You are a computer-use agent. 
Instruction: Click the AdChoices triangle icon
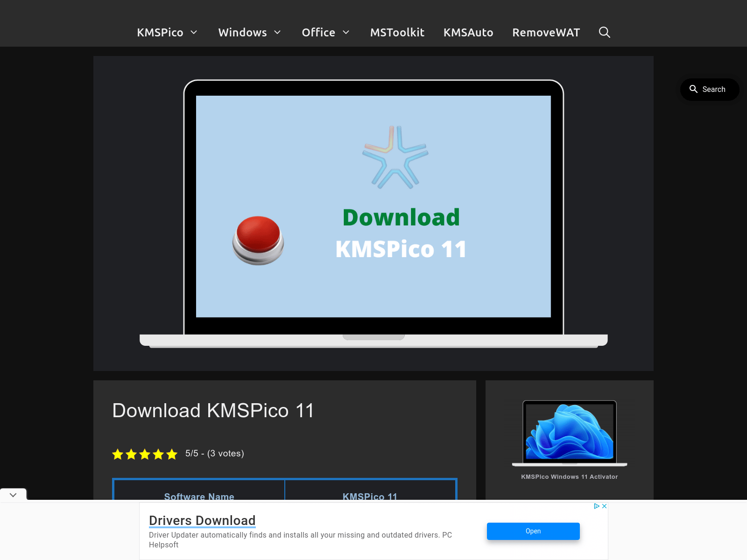tap(597, 506)
